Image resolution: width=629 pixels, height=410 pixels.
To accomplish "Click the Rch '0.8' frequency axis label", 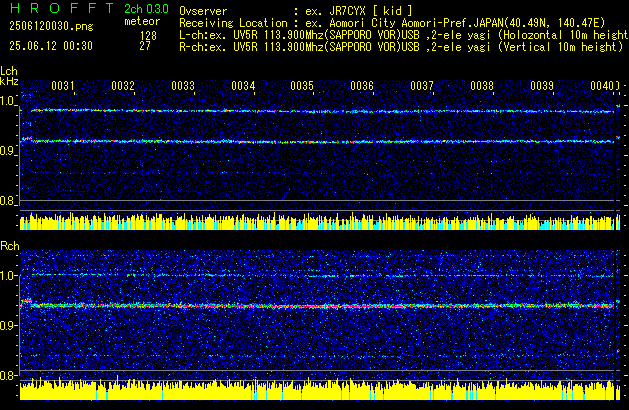I will pos(8,375).
